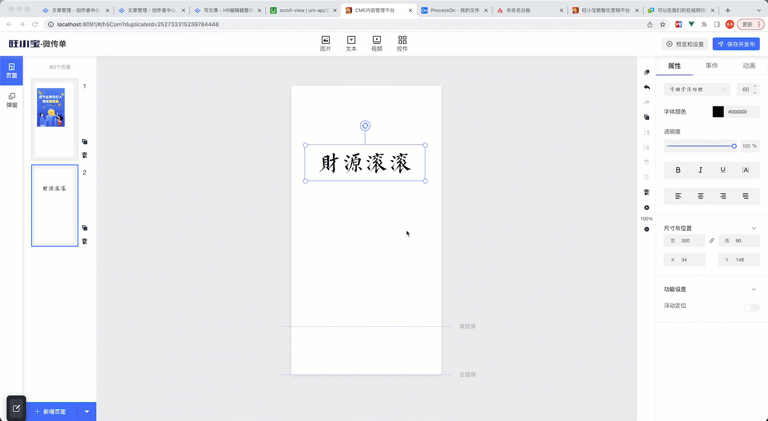Center align the text
Image resolution: width=768 pixels, height=421 pixels.
coord(700,196)
